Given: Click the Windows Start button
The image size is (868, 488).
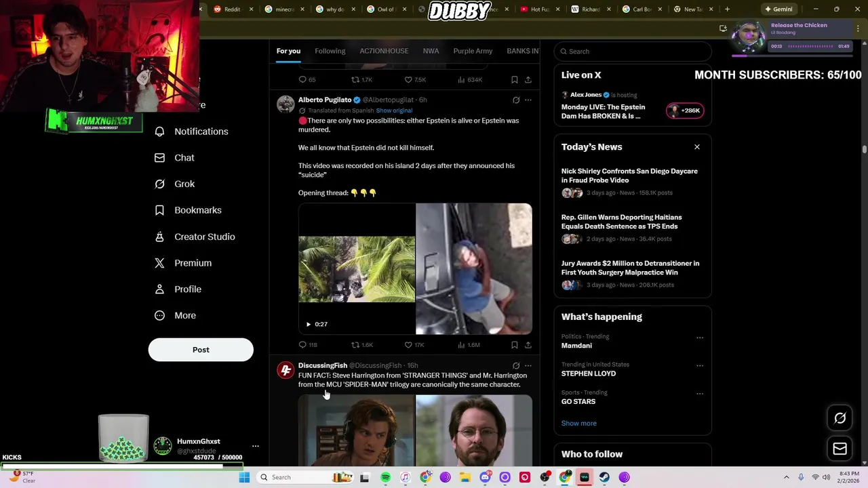Looking at the screenshot, I should [x=244, y=477].
